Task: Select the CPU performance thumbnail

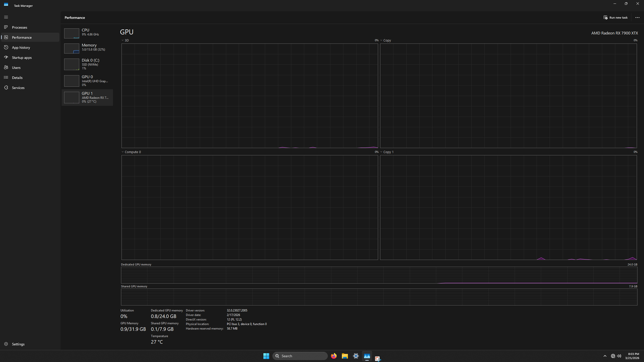Action: pyautogui.click(x=87, y=33)
